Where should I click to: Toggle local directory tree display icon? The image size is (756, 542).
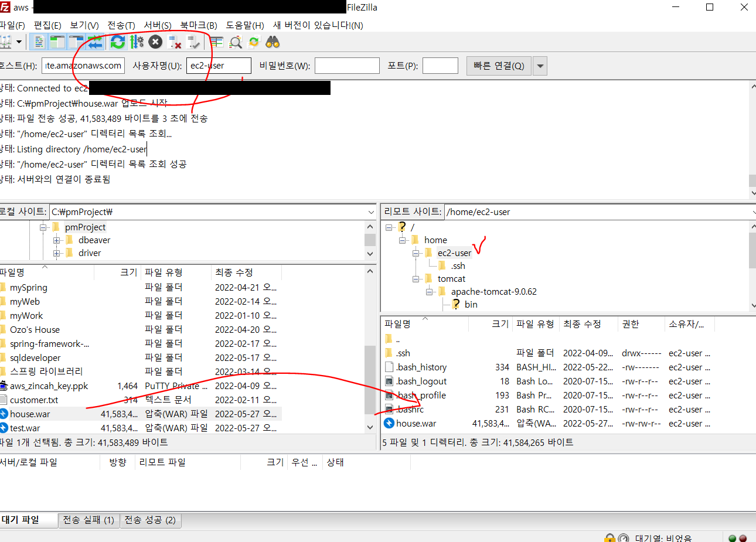[57, 42]
